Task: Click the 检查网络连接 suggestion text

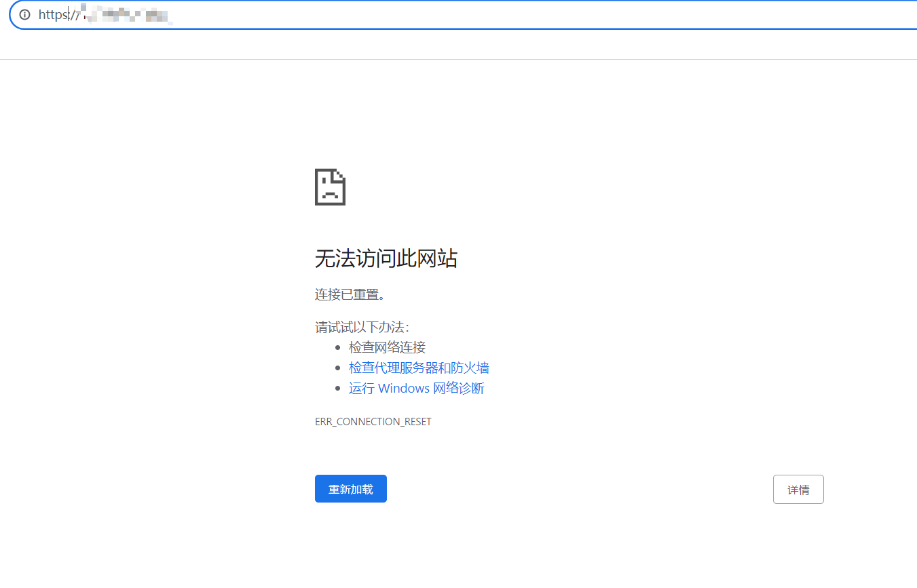Action: coord(387,347)
